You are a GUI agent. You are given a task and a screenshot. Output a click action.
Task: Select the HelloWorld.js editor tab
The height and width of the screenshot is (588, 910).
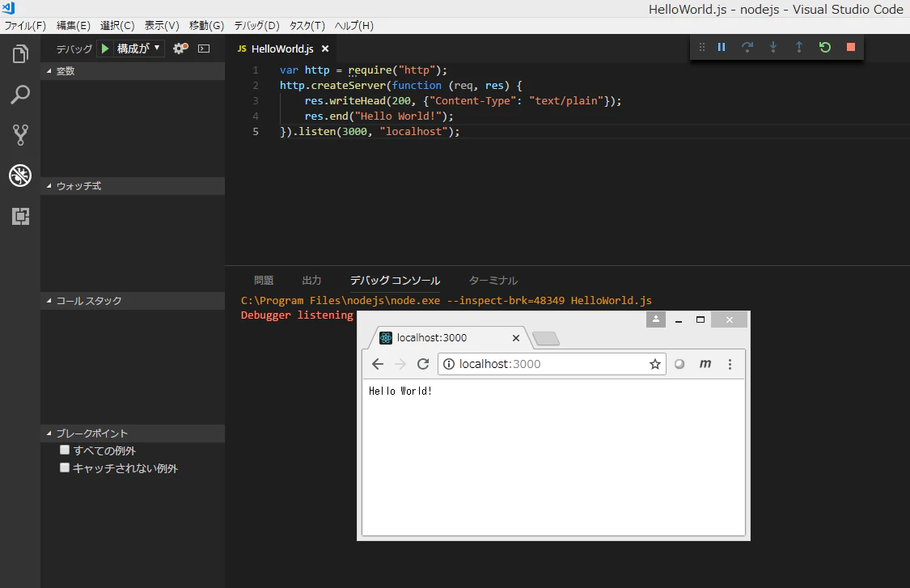coord(282,49)
